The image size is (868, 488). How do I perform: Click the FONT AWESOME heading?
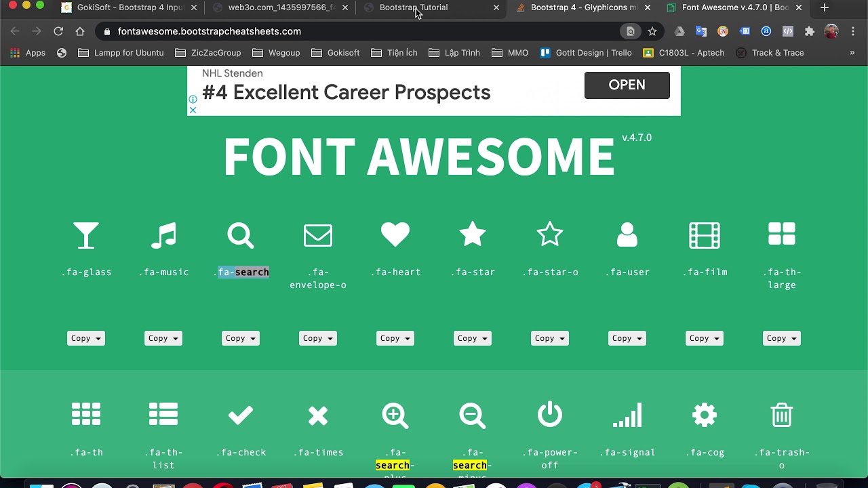pyautogui.click(x=419, y=157)
